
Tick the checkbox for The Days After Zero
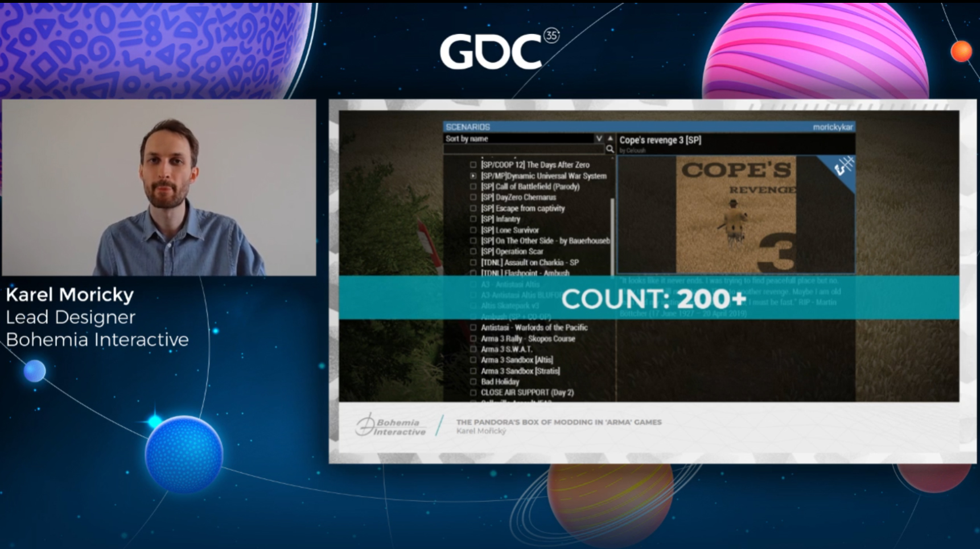473,165
